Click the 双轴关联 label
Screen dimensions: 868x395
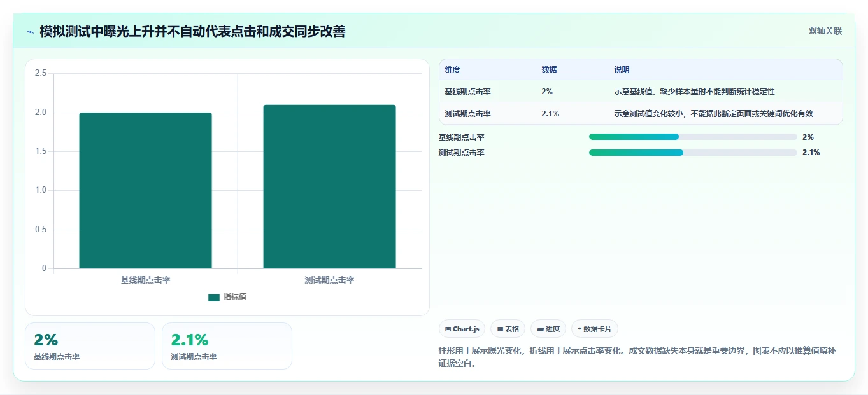point(825,31)
